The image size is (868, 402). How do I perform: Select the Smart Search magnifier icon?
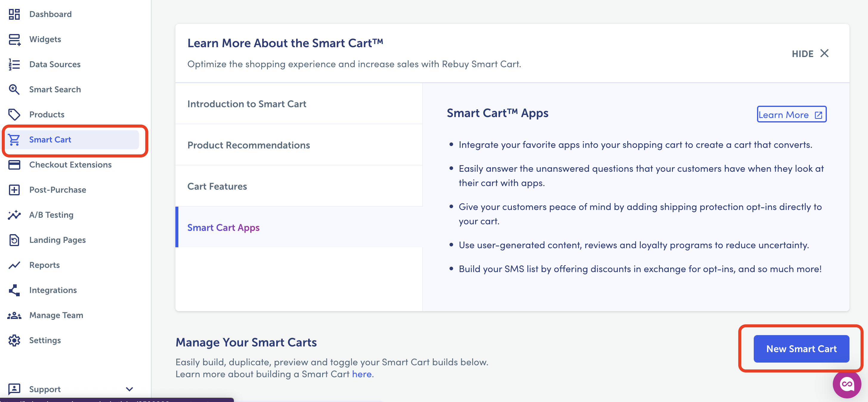(14, 89)
